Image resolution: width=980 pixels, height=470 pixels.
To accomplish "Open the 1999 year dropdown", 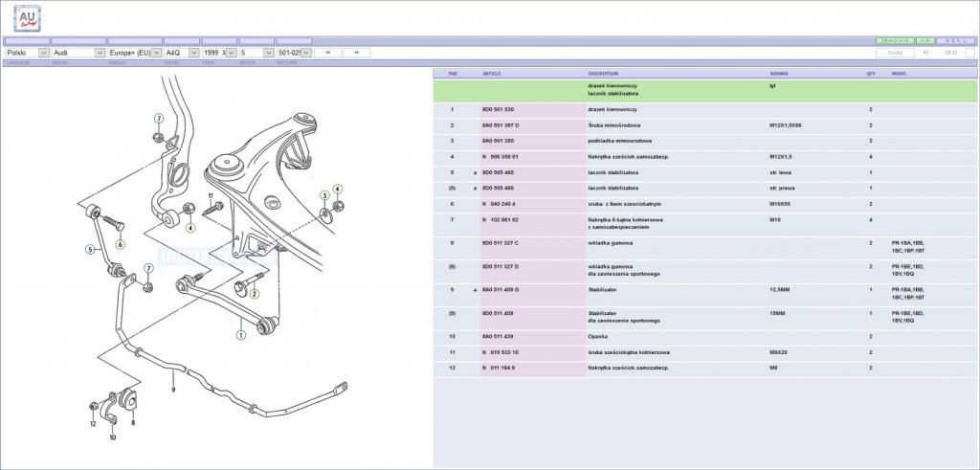I will coord(219,53).
